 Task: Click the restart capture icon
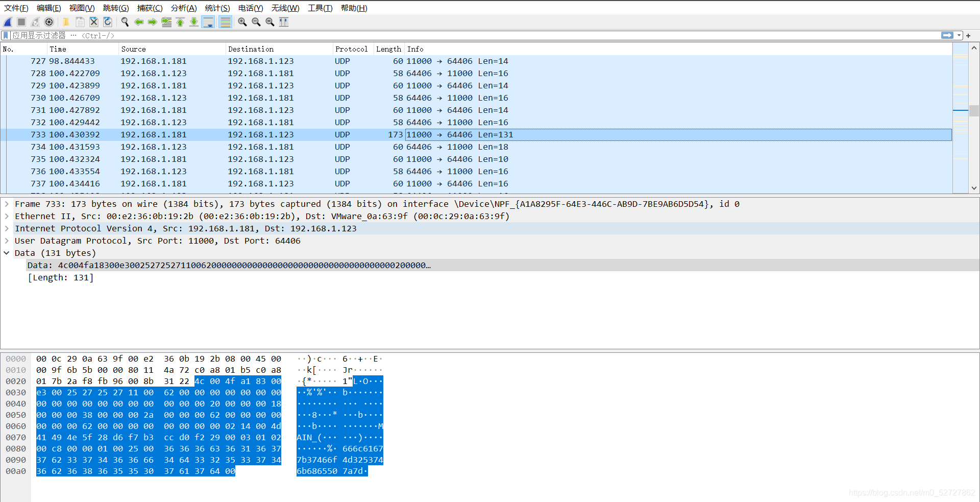[x=35, y=22]
